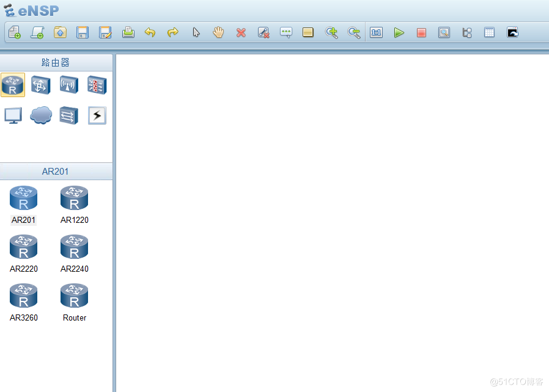Undo the last action
The height and width of the screenshot is (392, 549).
pos(150,32)
